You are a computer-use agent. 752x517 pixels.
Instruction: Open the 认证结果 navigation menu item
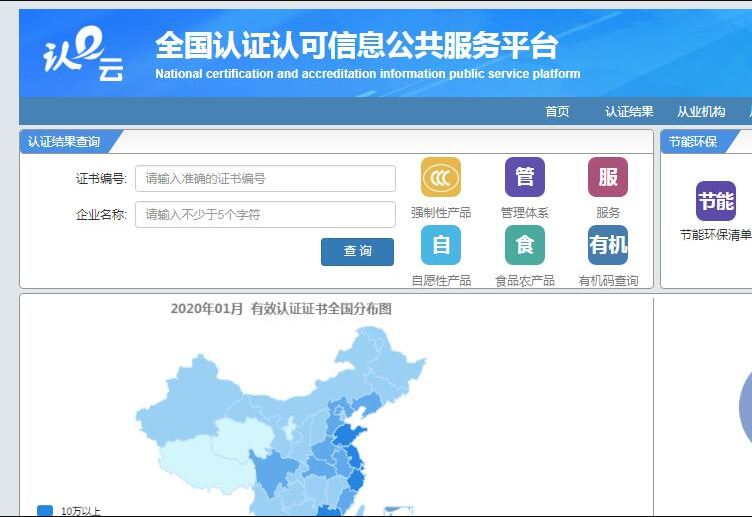click(x=629, y=112)
